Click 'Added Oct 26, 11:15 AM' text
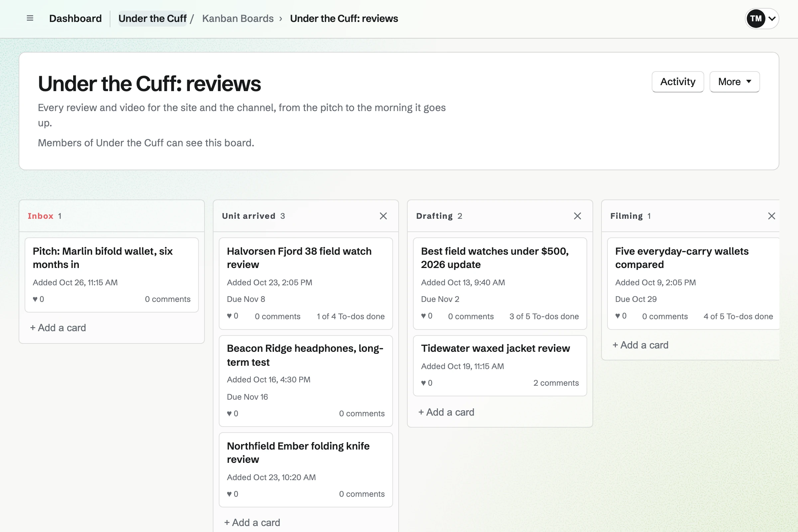 point(75,283)
